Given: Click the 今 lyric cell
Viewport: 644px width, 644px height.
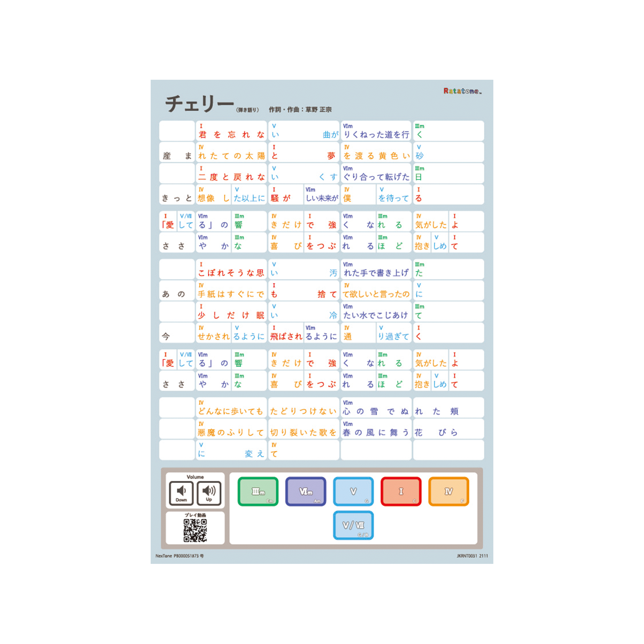Looking at the screenshot, I should [177, 333].
